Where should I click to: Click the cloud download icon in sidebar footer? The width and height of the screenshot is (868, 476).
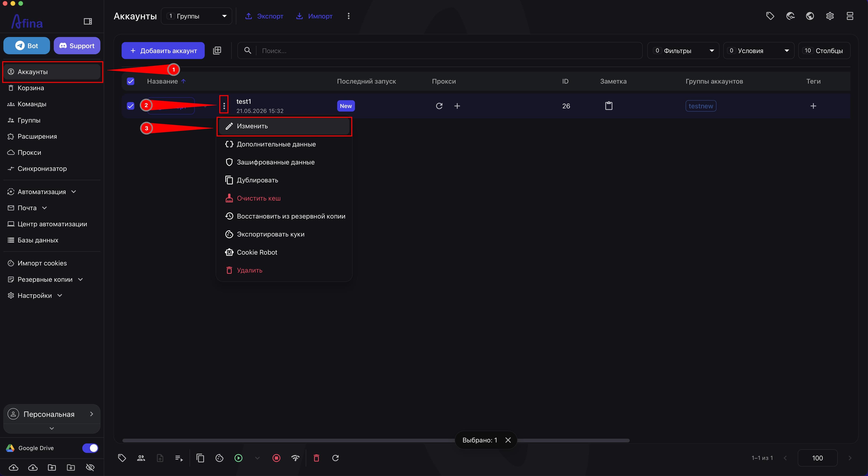[33, 468]
